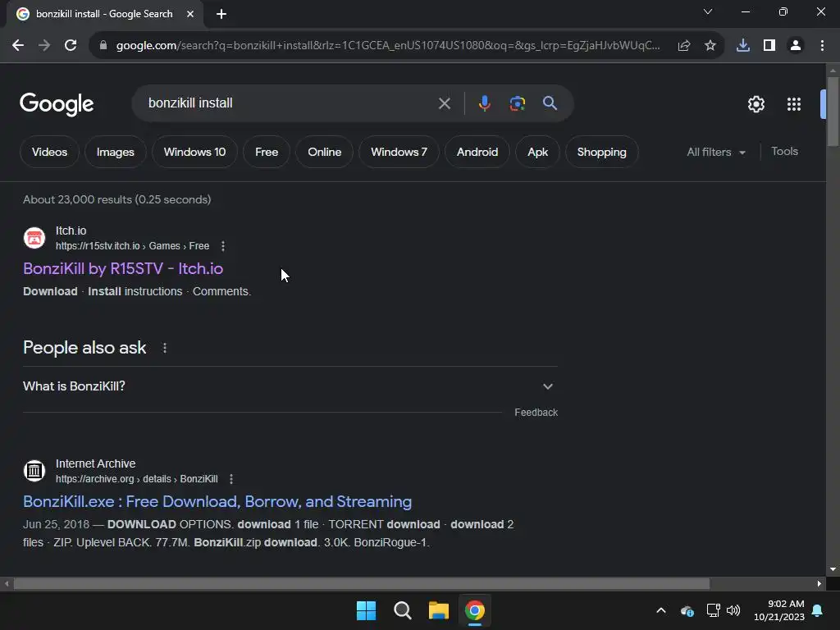The height and width of the screenshot is (630, 840).
Task: Click the Feedback link
Action: coord(536,413)
